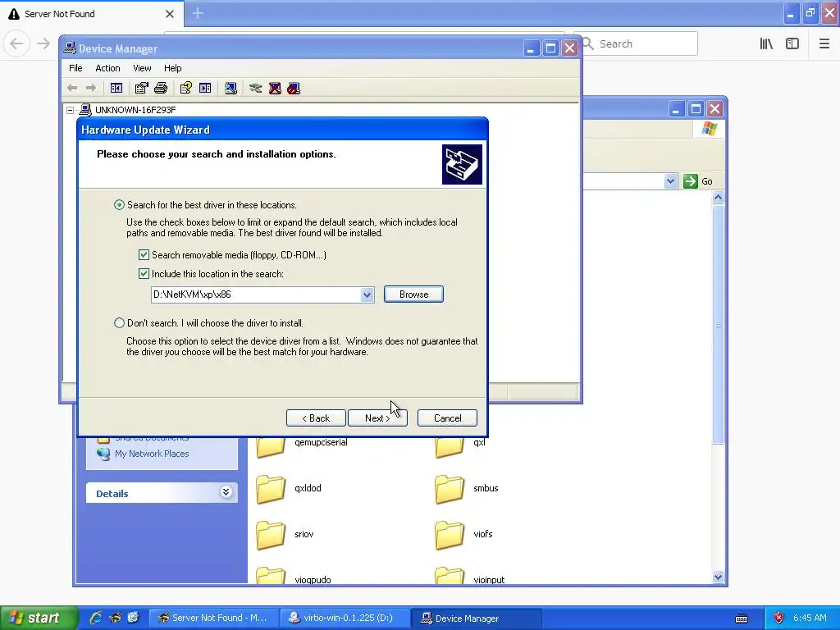Open the Action menu in Device Manager
This screenshot has width=840, height=630.
tap(107, 68)
